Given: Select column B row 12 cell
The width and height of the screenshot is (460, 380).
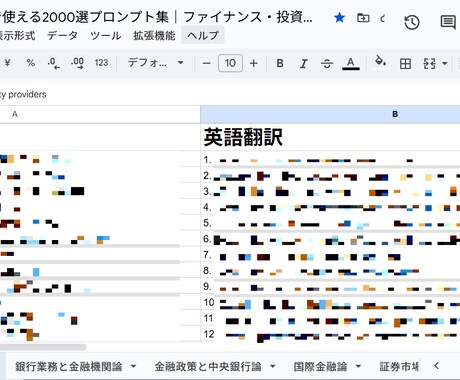Looking at the screenshot, I should (330, 334).
